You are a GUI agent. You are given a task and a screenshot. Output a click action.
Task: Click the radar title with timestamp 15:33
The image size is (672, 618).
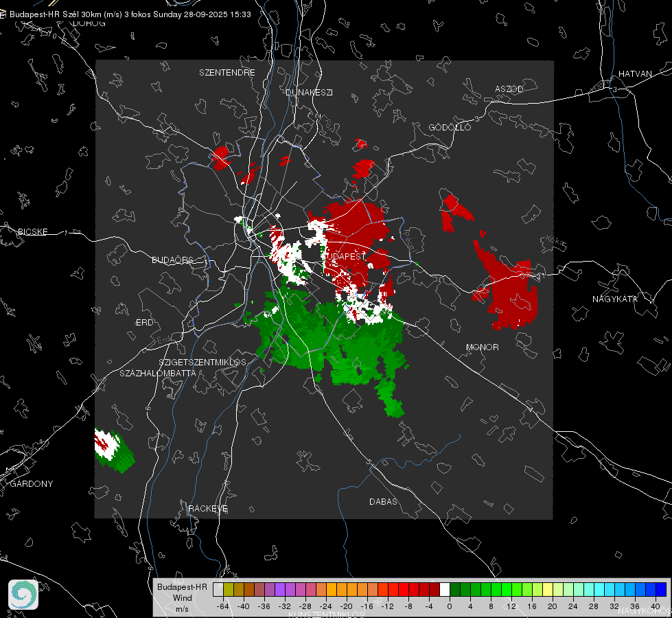(130, 14)
